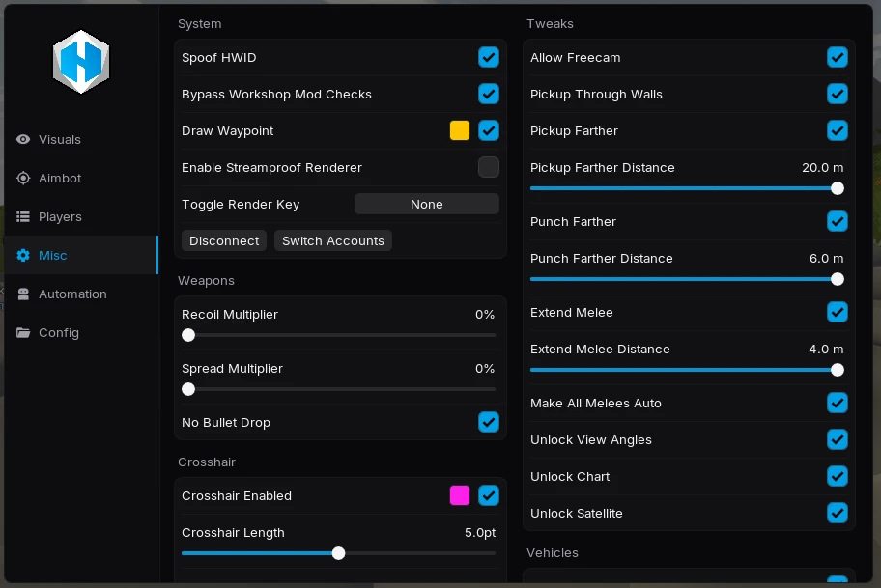Viewport: 881px width, 588px height.
Task: Click the Spread Multiplier 0% value
Action: pyautogui.click(x=485, y=369)
